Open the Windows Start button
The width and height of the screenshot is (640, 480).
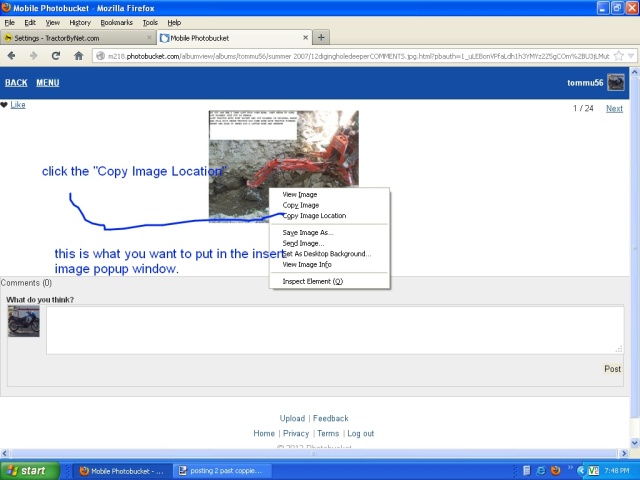tap(27, 470)
